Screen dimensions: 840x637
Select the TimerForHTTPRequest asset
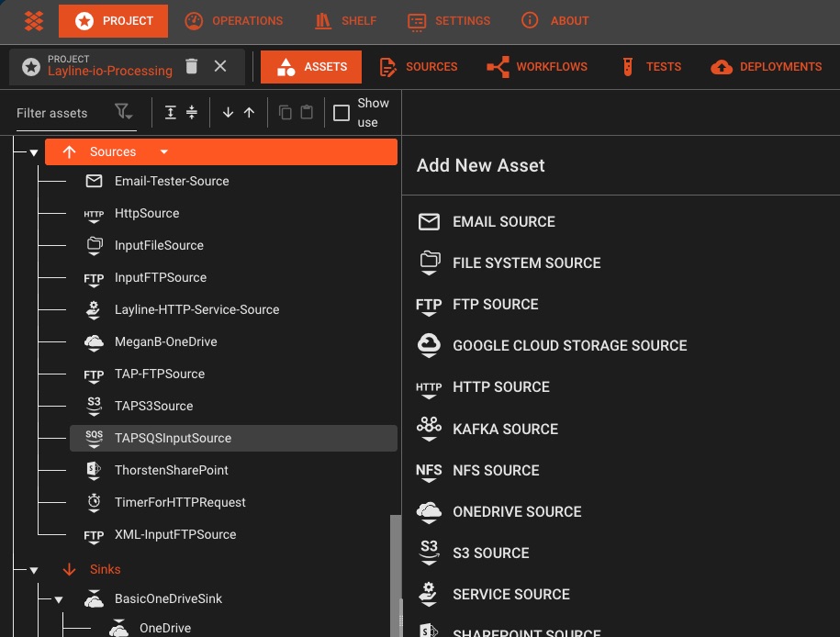pyautogui.click(x=180, y=502)
